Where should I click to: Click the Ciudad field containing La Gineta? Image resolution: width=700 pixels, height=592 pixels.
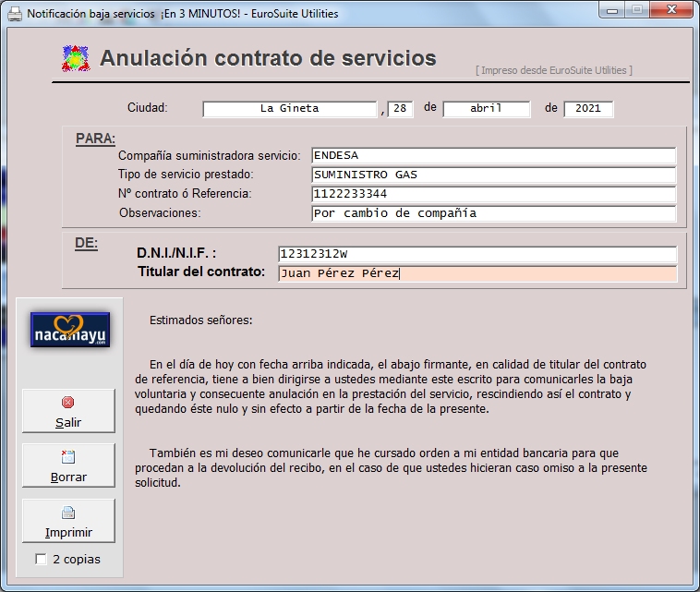289,109
